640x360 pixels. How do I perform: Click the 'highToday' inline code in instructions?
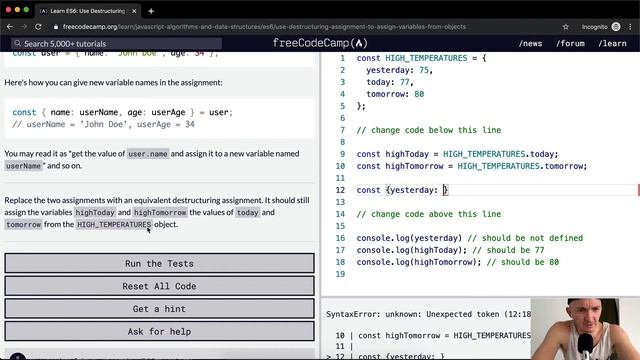coord(95,212)
